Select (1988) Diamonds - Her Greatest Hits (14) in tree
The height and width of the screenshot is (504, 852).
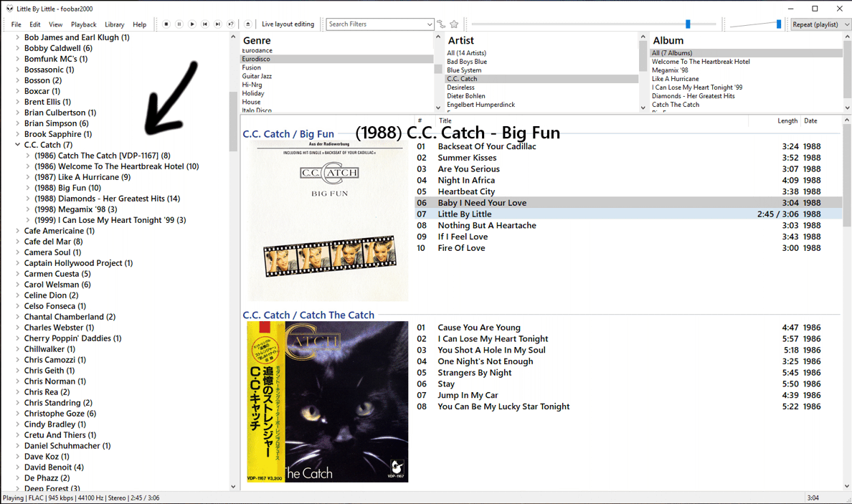click(x=107, y=199)
